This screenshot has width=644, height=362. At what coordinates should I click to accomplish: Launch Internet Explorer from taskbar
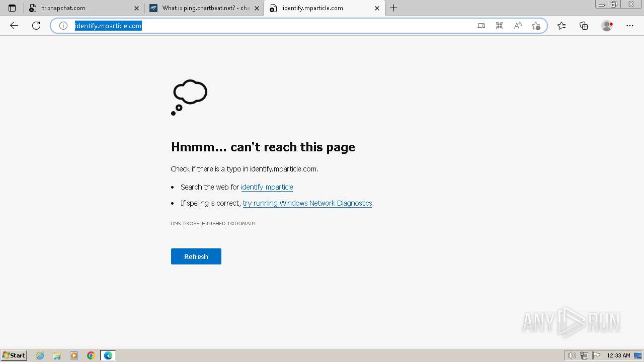pos(40,355)
